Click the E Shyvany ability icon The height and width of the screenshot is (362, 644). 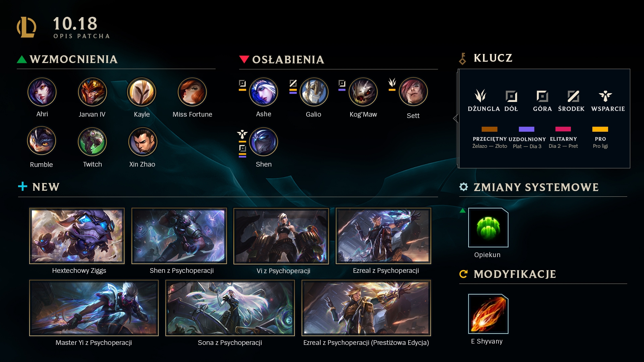click(488, 314)
